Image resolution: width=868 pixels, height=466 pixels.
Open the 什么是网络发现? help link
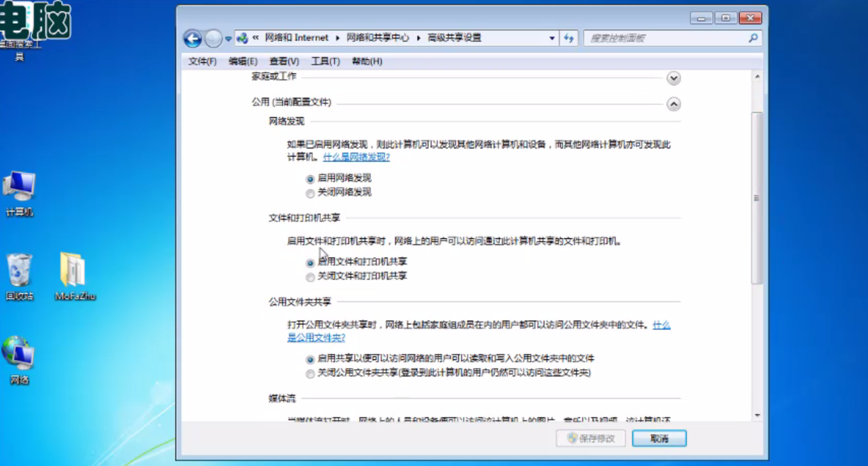point(357,157)
